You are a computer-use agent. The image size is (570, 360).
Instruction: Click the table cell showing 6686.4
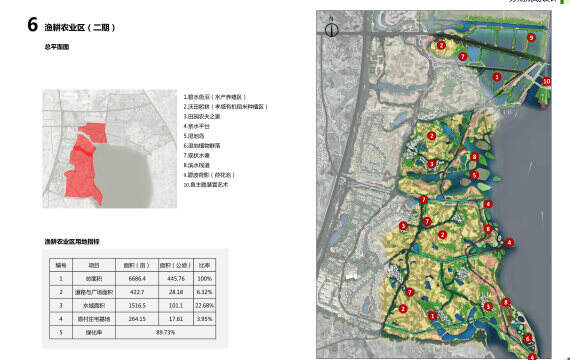137,279
